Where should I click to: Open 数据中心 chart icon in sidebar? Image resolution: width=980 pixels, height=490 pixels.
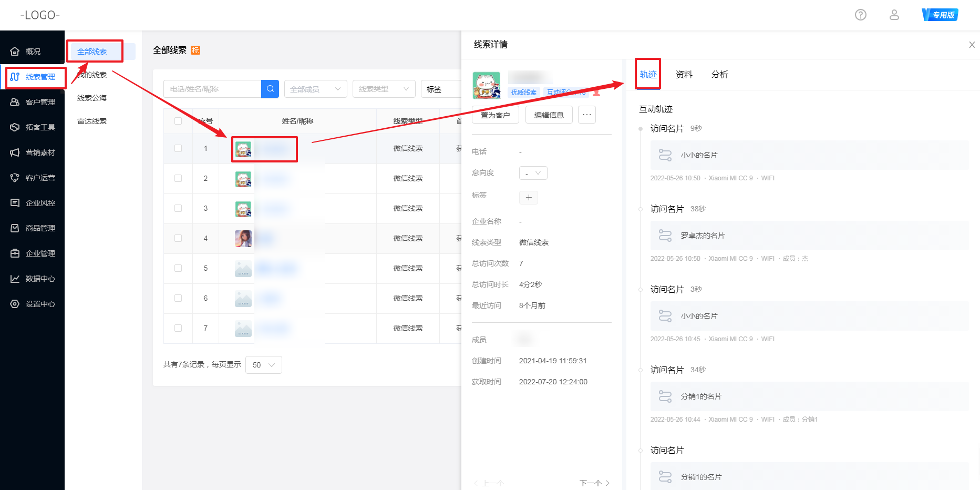click(x=15, y=279)
